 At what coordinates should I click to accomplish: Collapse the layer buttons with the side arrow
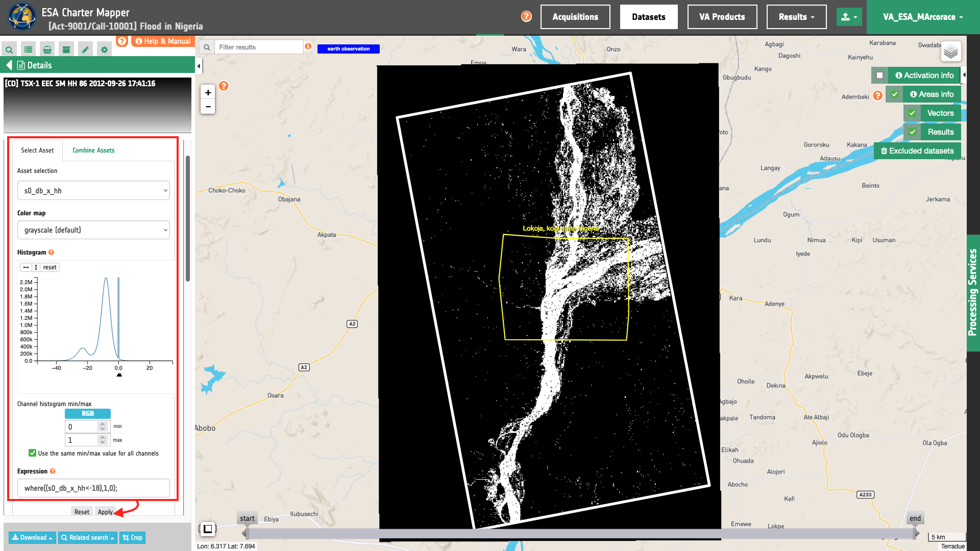pyautogui.click(x=964, y=75)
